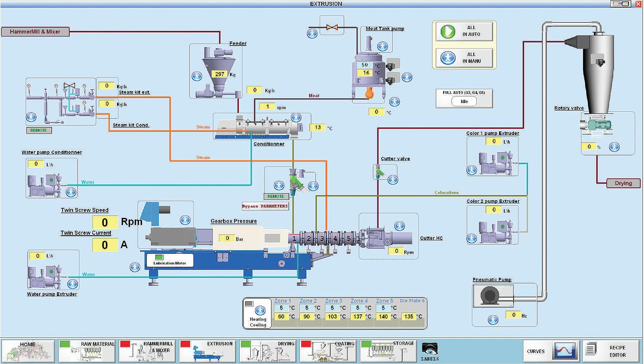This screenshot has width=644, height=364.
Task: Toggle the Lubrication Motor indicator
Action: [170, 260]
